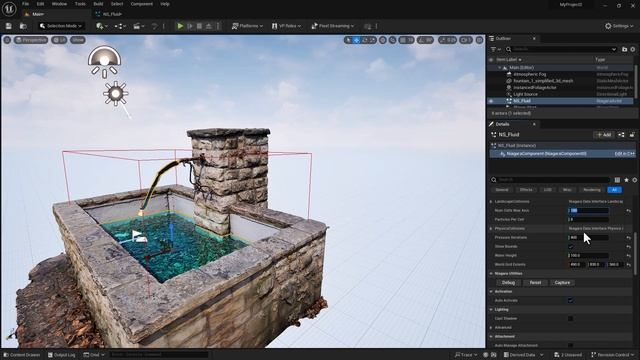This screenshot has height=360, width=640.
Task: Open the VP Roles dropdown
Action: 287,26
